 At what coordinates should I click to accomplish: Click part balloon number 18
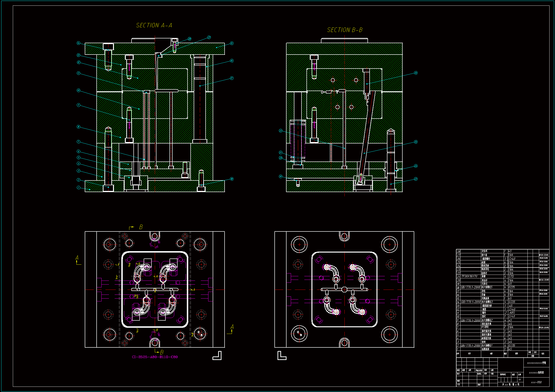[x=232, y=179]
